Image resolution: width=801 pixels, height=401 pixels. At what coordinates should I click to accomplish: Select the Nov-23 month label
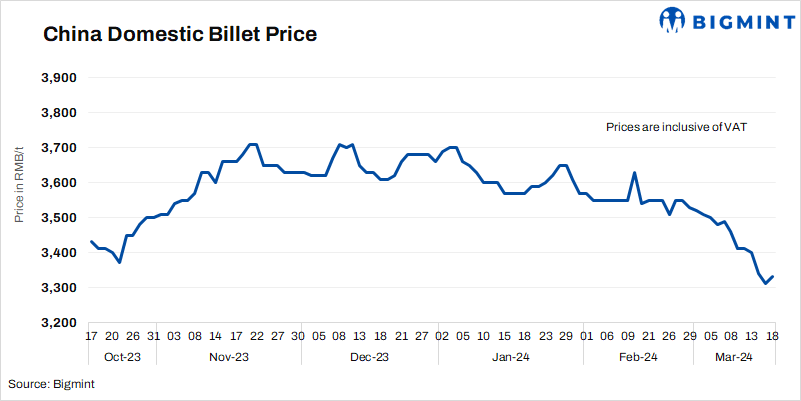coord(228,357)
